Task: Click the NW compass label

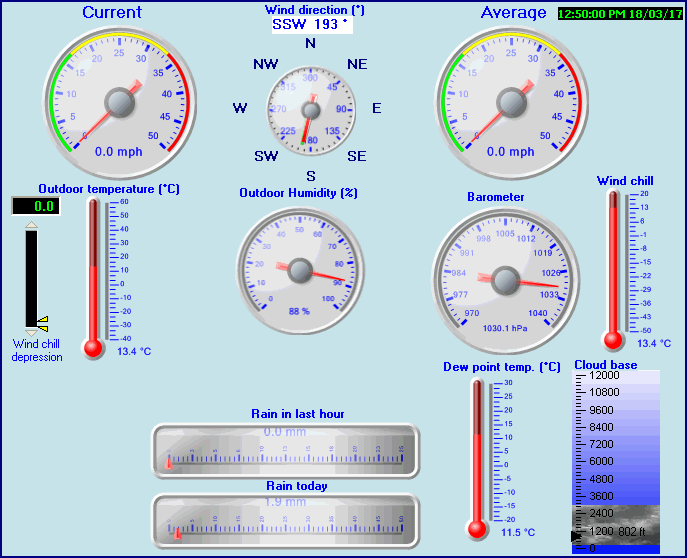Action: click(x=266, y=64)
